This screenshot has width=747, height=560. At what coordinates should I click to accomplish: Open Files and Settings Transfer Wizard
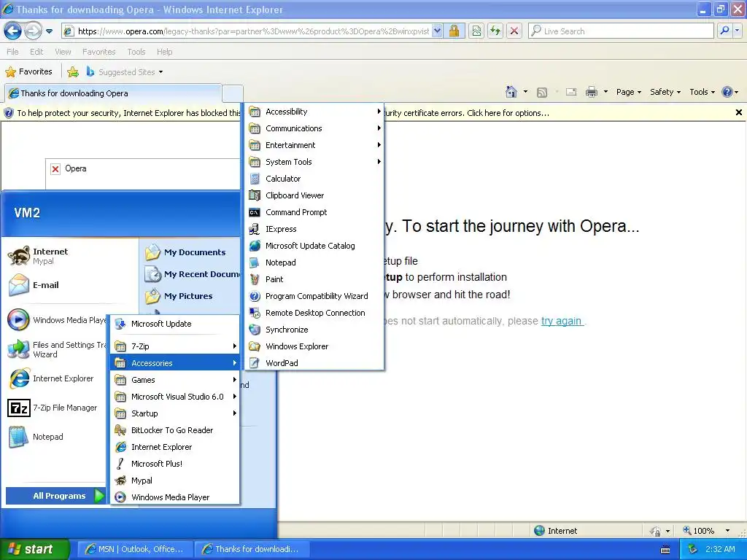[x=55, y=349]
